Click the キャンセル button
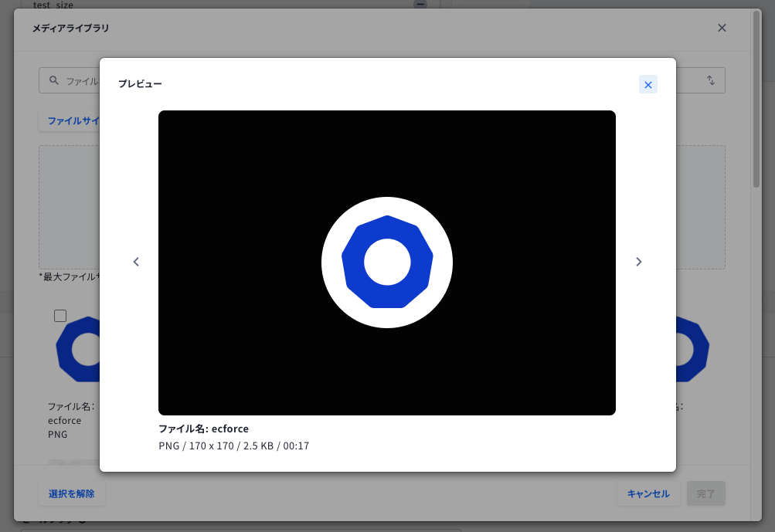775x532 pixels. (x=648, y=493)
